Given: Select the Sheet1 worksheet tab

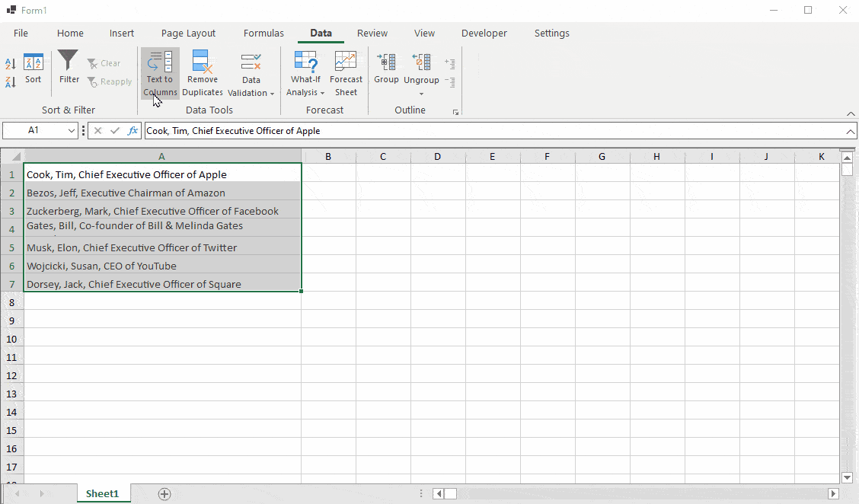Looking at the screenshot, I should tap(103, 493).
